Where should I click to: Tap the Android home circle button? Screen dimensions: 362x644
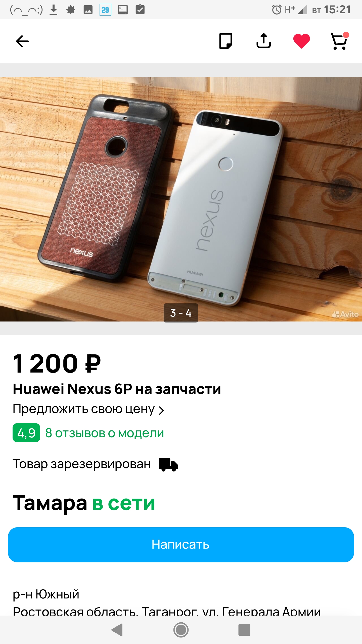(x=181, y=630)
